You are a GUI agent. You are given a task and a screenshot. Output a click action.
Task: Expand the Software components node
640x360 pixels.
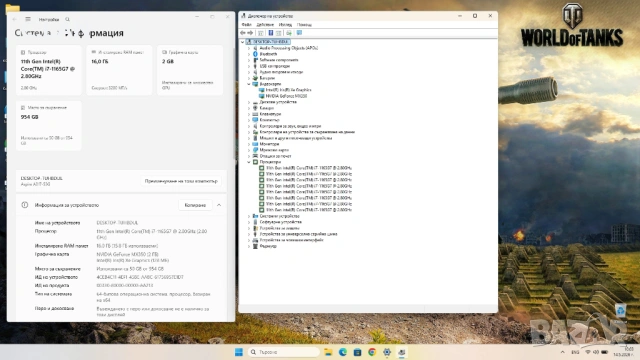pyautogui.click(x=249, y=60)
